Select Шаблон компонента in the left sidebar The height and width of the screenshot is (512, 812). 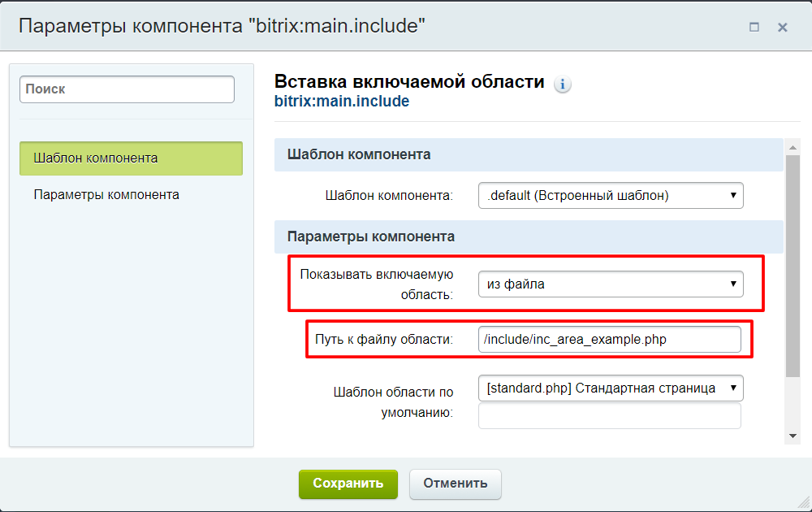131,158
